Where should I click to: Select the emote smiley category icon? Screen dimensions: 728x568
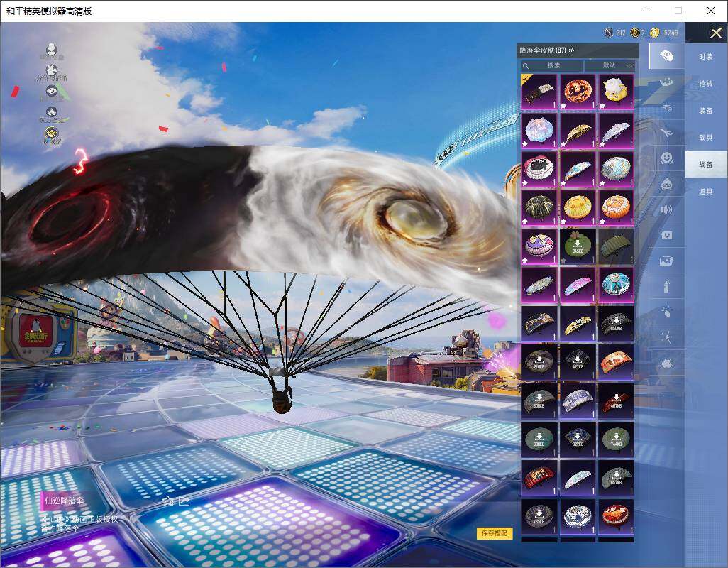[666, 158]
